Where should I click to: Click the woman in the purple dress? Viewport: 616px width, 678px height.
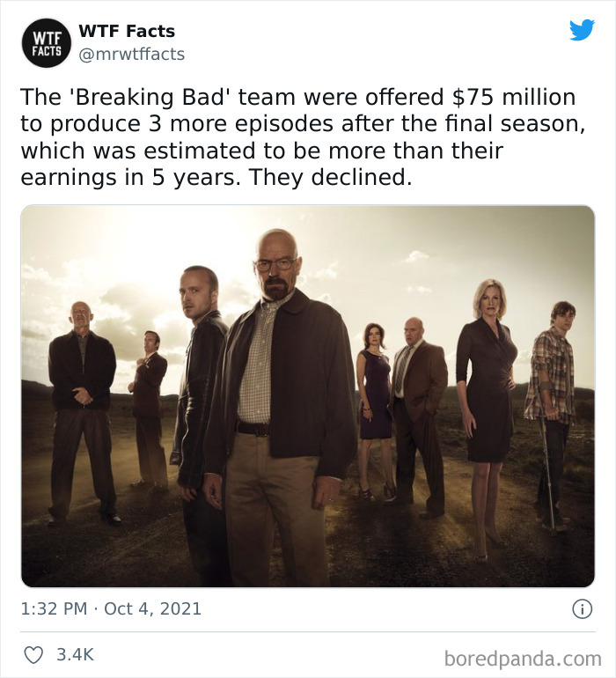click(376, 409)
